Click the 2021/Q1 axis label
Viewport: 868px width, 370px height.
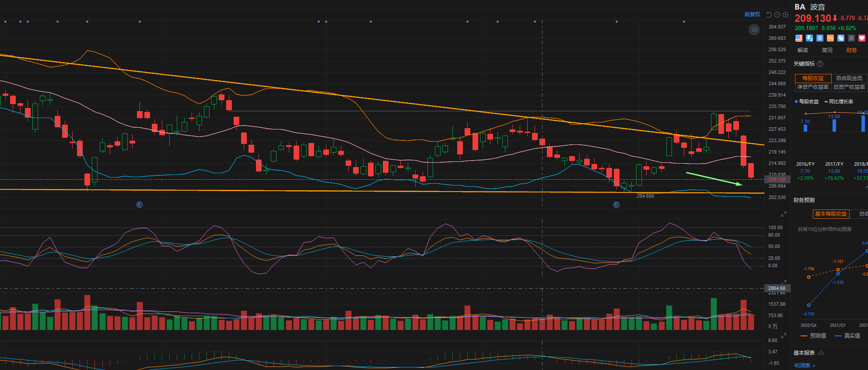point(838,325)
